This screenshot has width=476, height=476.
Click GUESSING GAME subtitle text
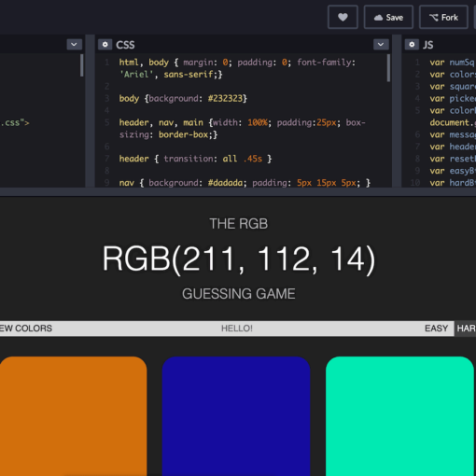[239, 294]
